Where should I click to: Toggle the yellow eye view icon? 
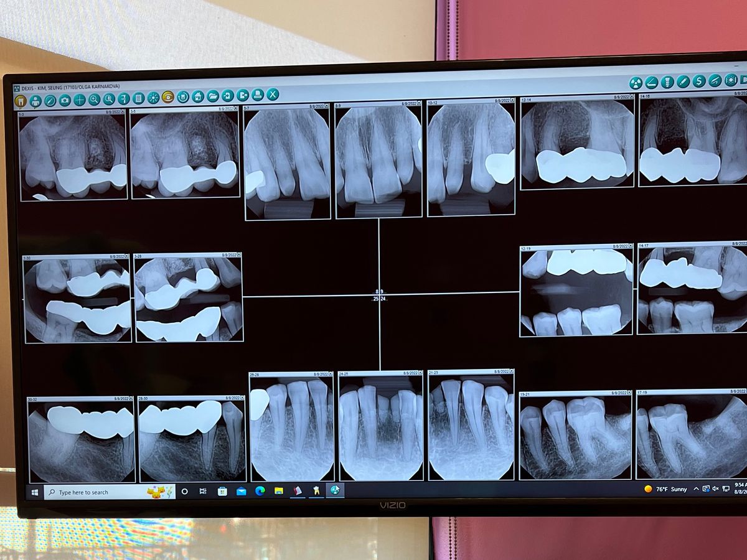[168, 97]
